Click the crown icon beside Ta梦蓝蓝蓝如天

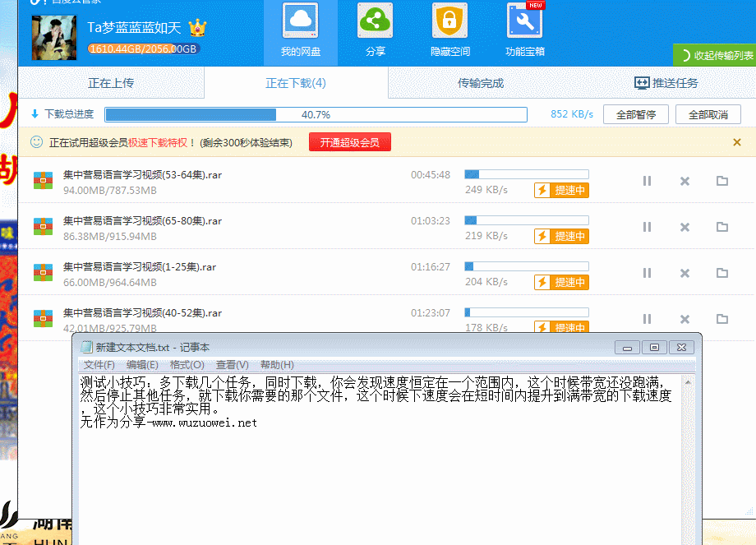(x=198, y=27)
